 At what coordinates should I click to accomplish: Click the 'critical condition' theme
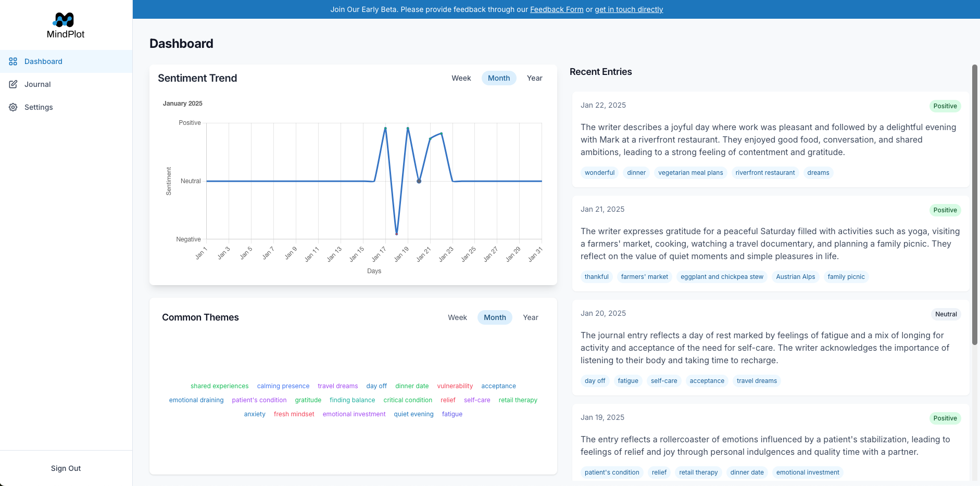point(408,400)
